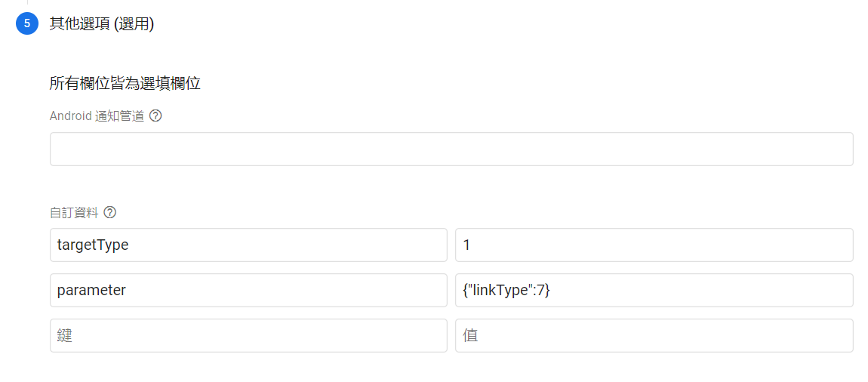Viewport: 868px width, 382px height.
Task: Focus the Android 通知管道 input box
Action: [x=451, y=149]
